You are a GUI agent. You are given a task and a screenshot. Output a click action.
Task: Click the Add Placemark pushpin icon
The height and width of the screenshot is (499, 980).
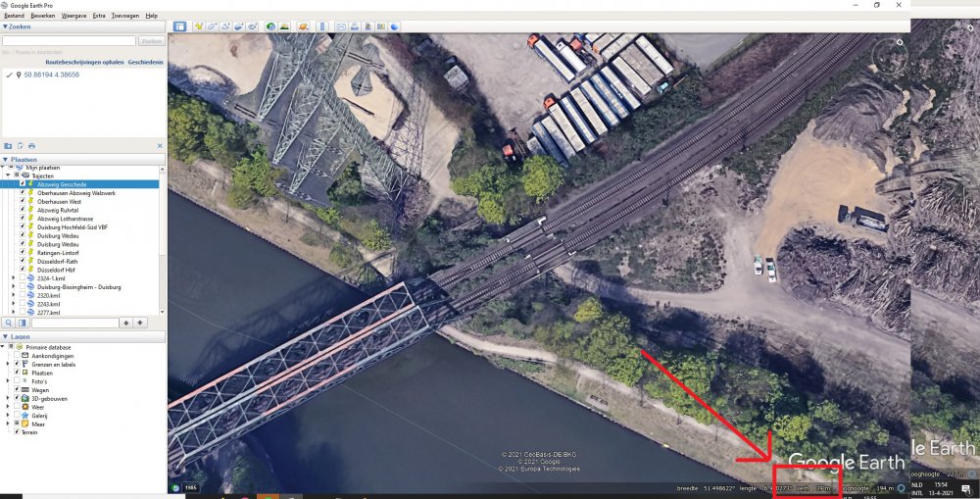(199, 26)
